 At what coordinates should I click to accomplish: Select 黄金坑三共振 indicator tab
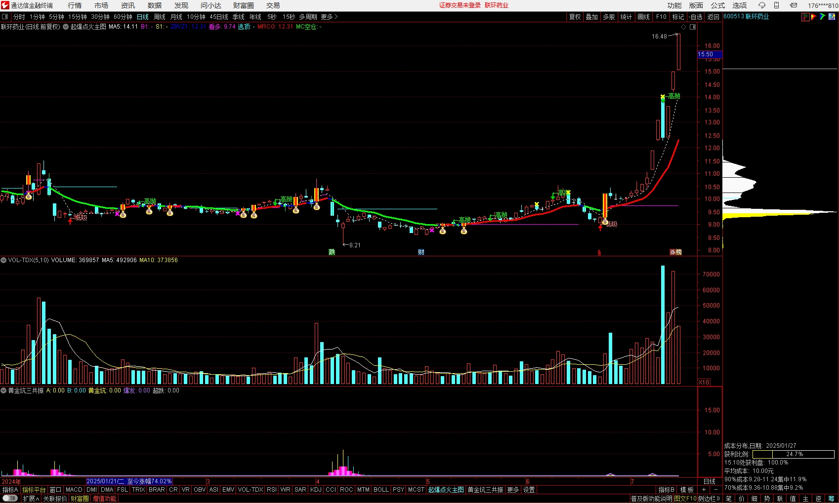pyautogui.click(x=485, y=490)
